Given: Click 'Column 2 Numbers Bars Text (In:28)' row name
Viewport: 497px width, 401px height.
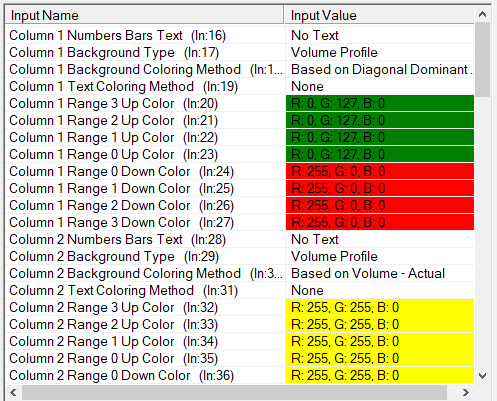Looking at the screenshot, I should coord(117,239).
